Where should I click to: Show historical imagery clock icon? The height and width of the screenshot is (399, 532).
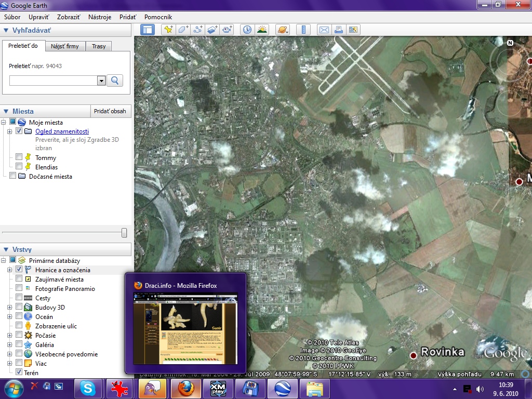pyautogui.click(x=247, y=30)
